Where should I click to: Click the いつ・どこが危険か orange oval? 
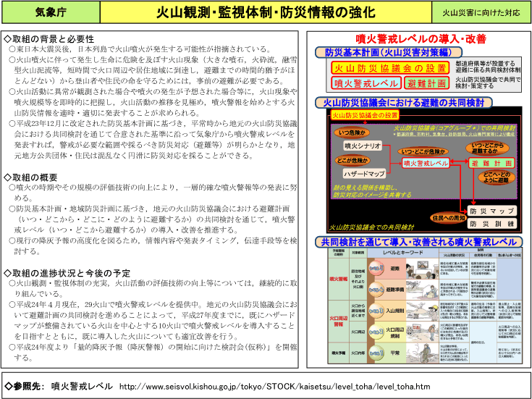click(423, 151)
